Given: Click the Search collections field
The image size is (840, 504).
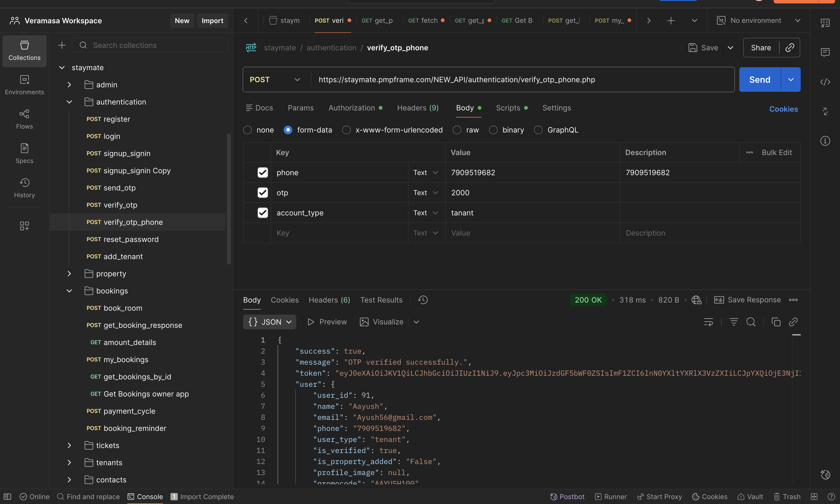Looking at the screenshot, I should click(x=150, y=45).
